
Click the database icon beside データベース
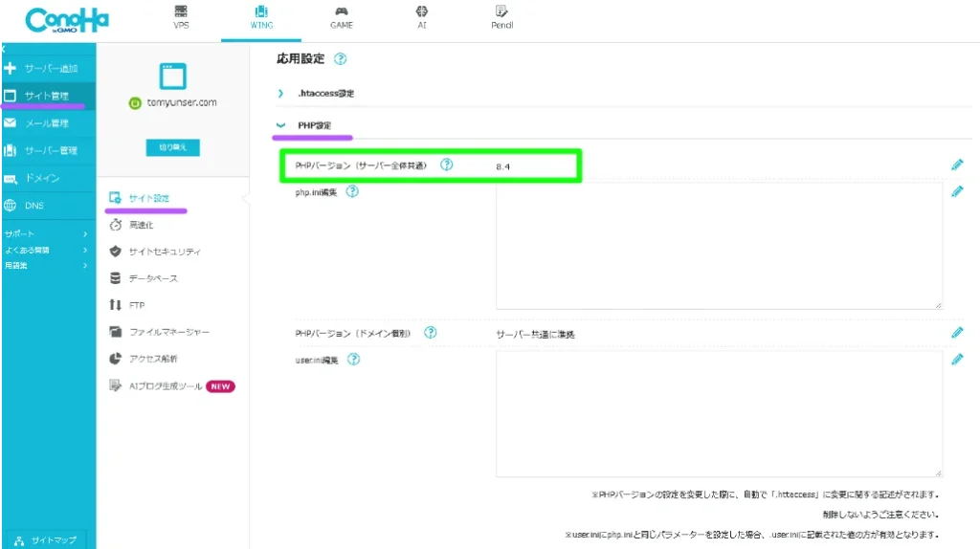pos(115,278)
